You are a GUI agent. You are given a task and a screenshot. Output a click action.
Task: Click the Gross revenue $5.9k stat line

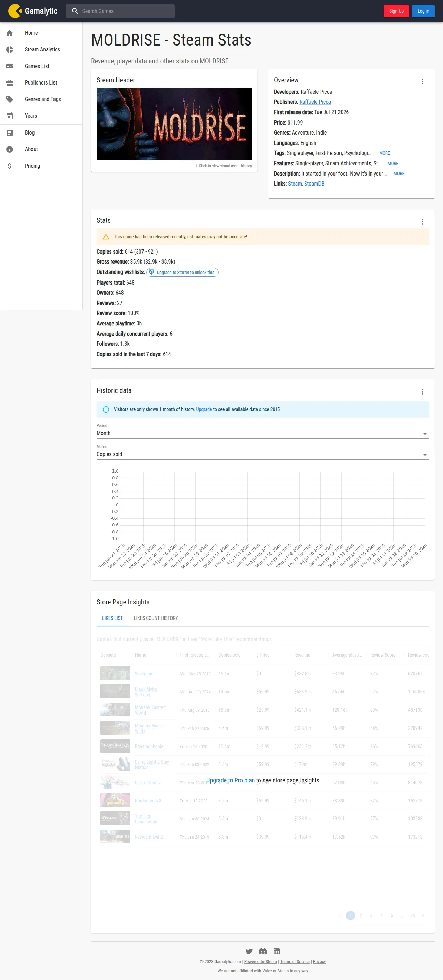tap(136, 262)
